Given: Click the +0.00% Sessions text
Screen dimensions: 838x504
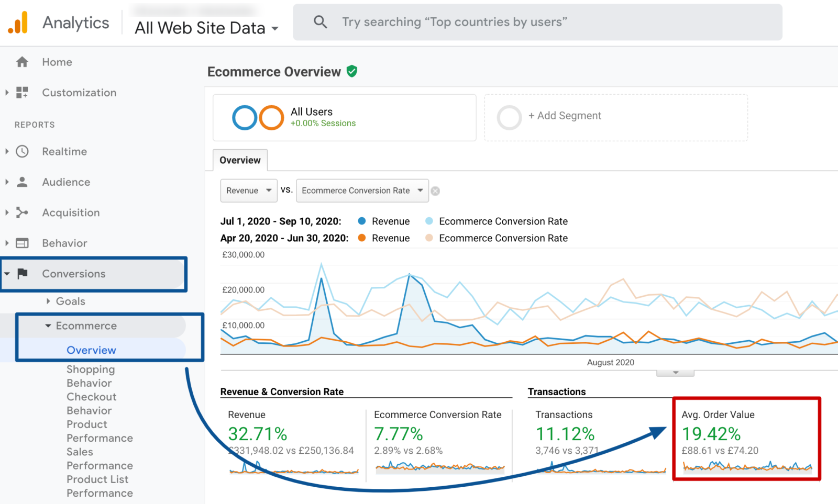Looking at the screenshot, I should (x=323, y=124).
